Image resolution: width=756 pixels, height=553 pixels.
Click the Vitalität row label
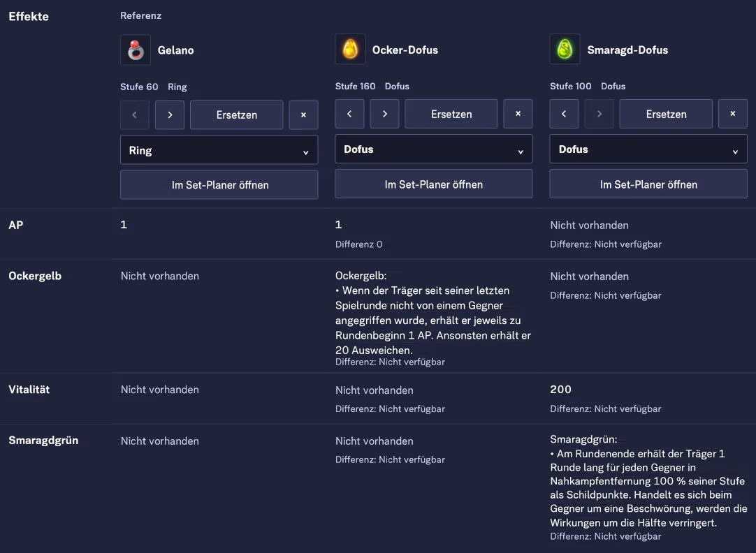tap(29, 389)
